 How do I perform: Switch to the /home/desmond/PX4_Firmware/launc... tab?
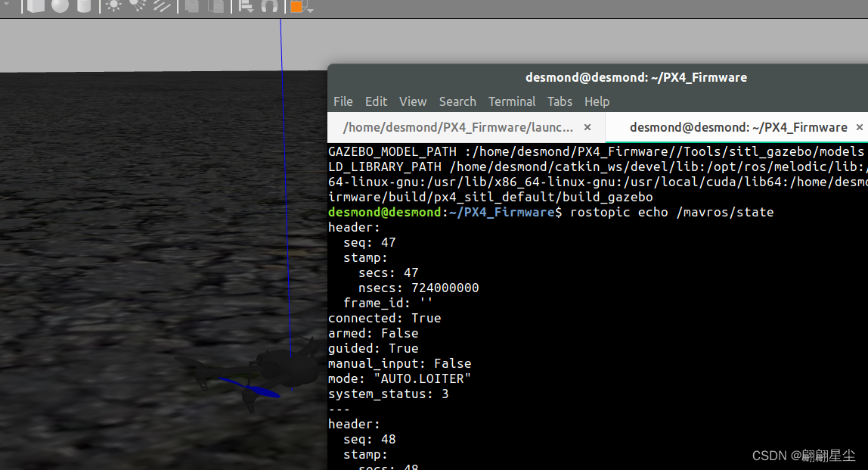point(458,127)
